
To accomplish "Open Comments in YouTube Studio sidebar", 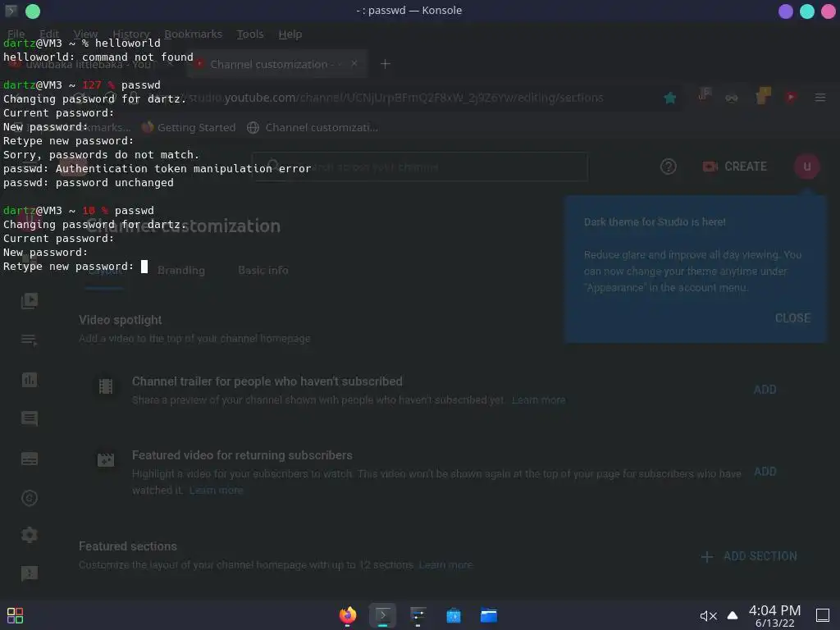I will pyautogui.click(x=30, y=419).
